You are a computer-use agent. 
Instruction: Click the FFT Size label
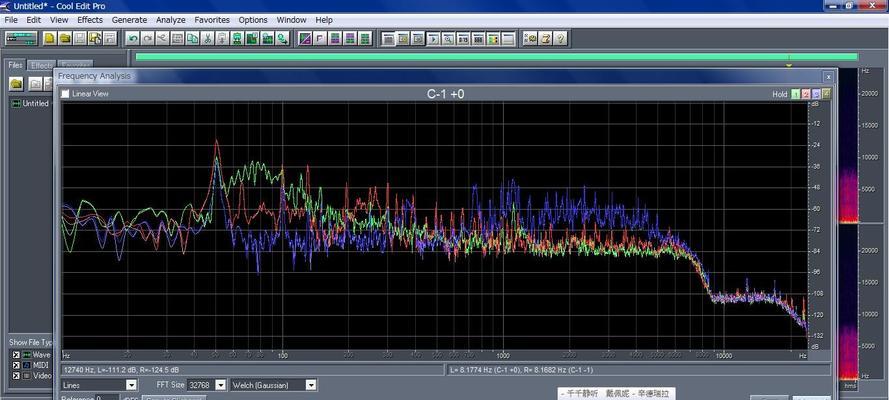(x=170, y=385)
